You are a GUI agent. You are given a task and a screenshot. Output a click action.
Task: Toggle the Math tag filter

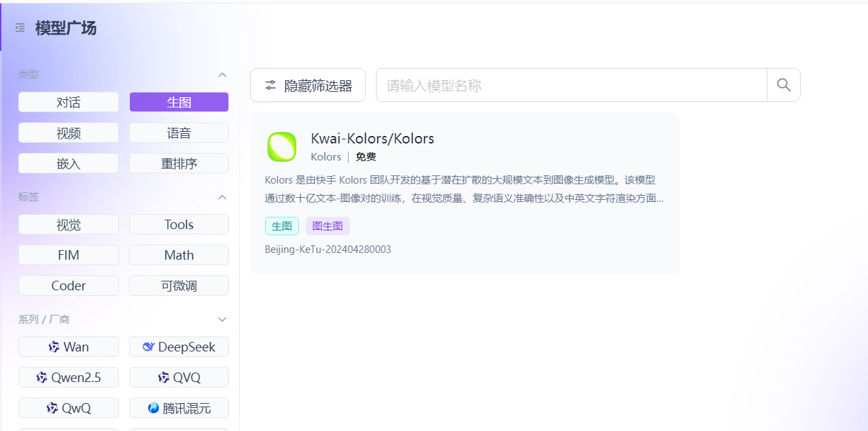179,255
